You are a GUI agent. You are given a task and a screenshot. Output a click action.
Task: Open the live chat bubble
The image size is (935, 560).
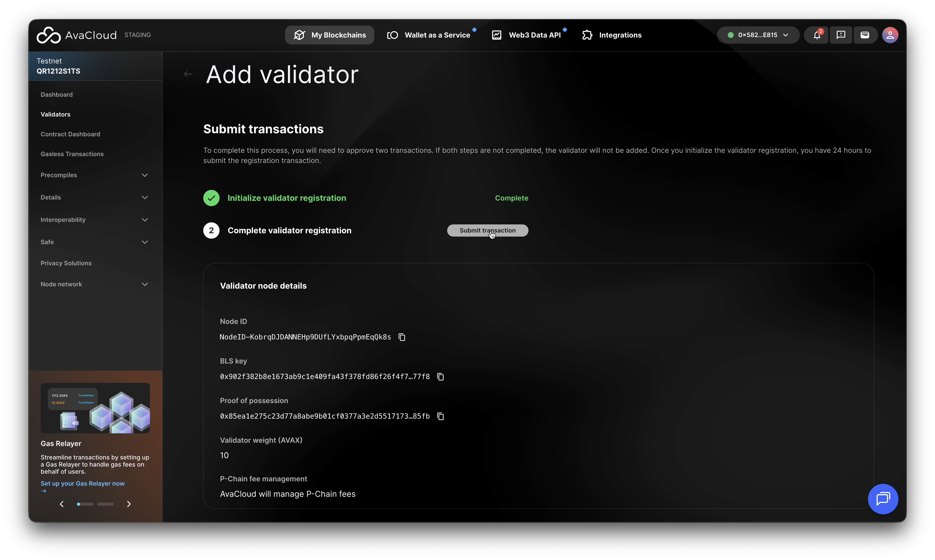click(882, 499)
